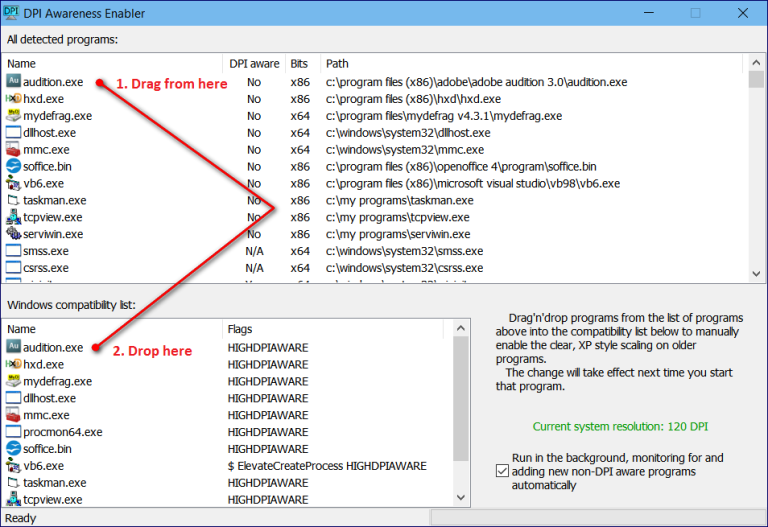Click the x64 bits value for mydefrag.exe

(300, 116)
